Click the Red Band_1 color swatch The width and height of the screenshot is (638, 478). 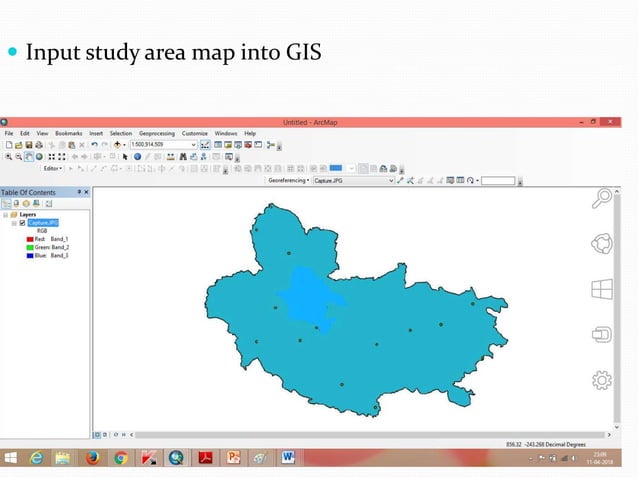[30, 239]
